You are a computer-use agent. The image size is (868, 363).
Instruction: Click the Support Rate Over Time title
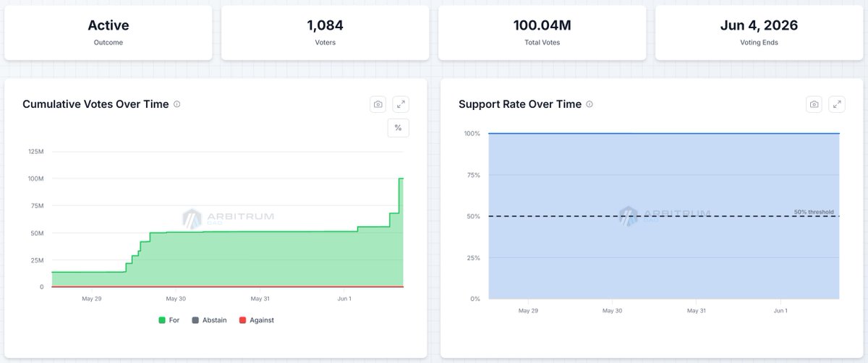pyautogui.click(x=520, y=104)
